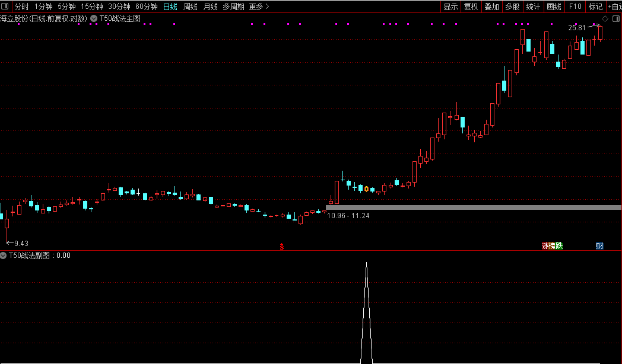Click the yellow 0 marker on chart

pyautogui.click(x=367, y=189)
